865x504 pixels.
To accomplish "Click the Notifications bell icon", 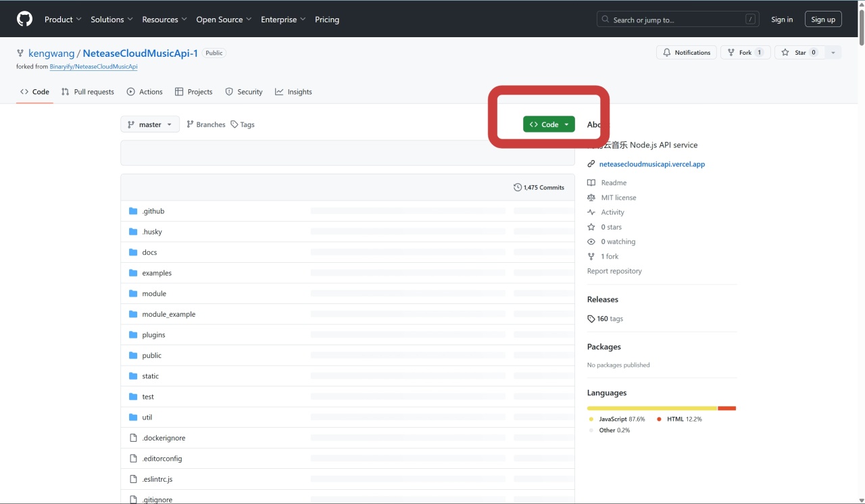I will click(x=667, y=53).
